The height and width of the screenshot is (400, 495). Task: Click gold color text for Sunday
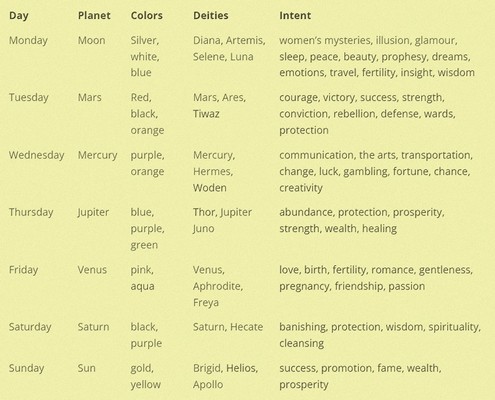point(142,369)
